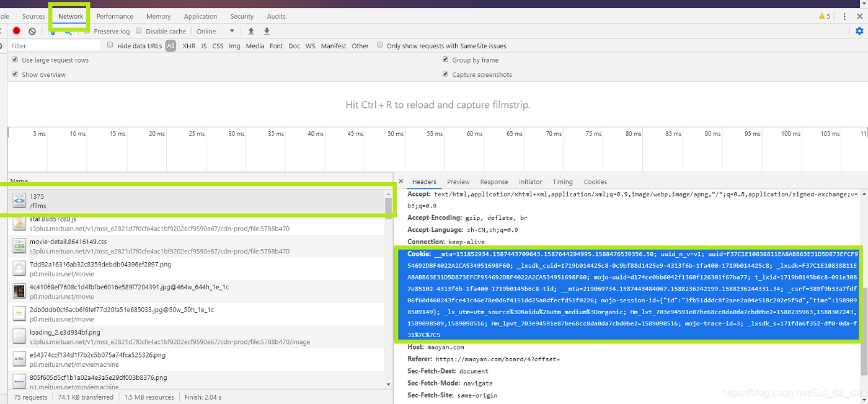Image resolution: width=868 pixels, height=404 pixels.
Task: Close the request details pane with X
Action: pos(401,182)
